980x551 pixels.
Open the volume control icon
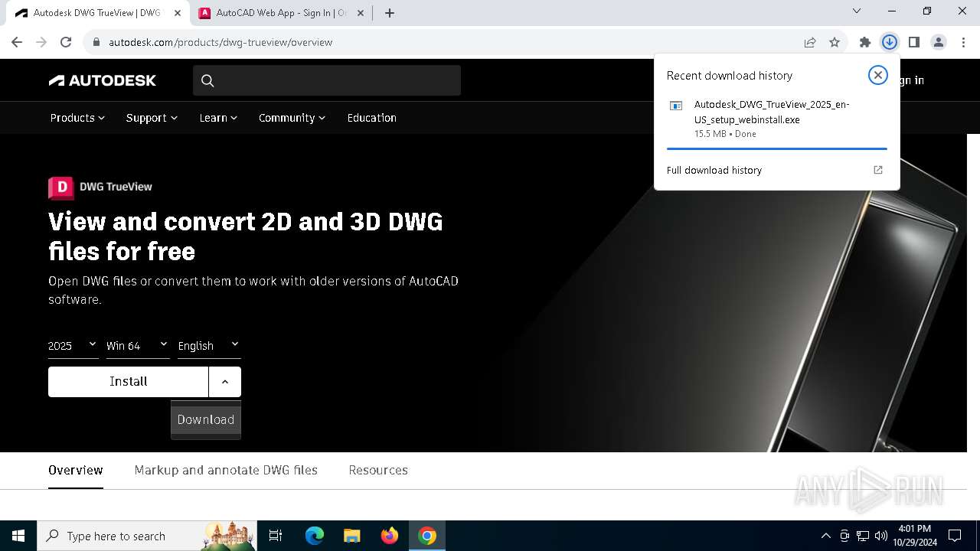pyautogui.click(x=880, y=536)
